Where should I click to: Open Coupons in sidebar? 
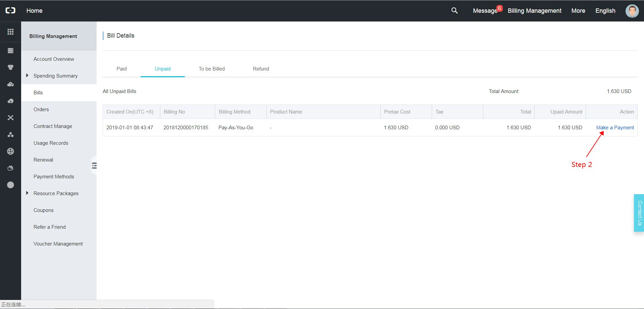[44, 210]
